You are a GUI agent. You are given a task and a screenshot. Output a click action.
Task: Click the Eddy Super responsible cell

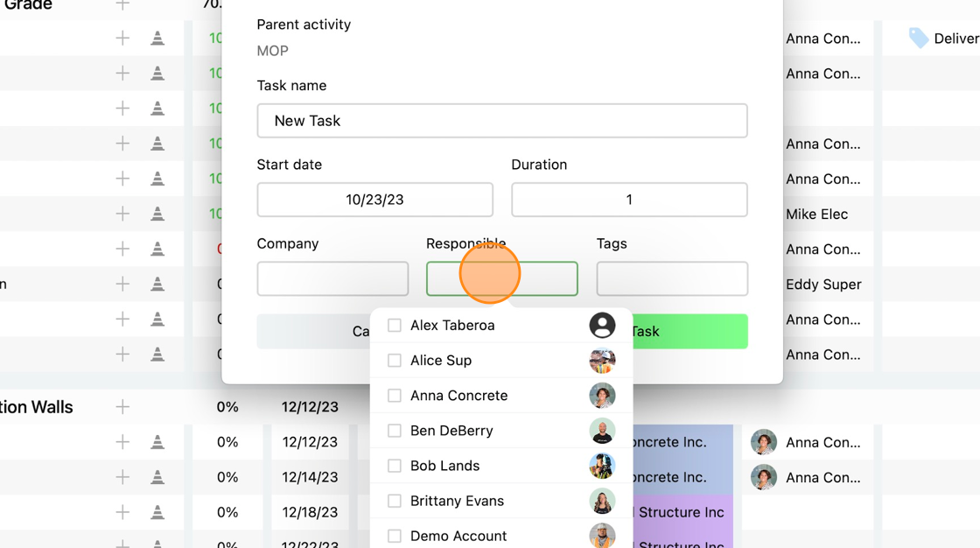[x=823, y=284]
